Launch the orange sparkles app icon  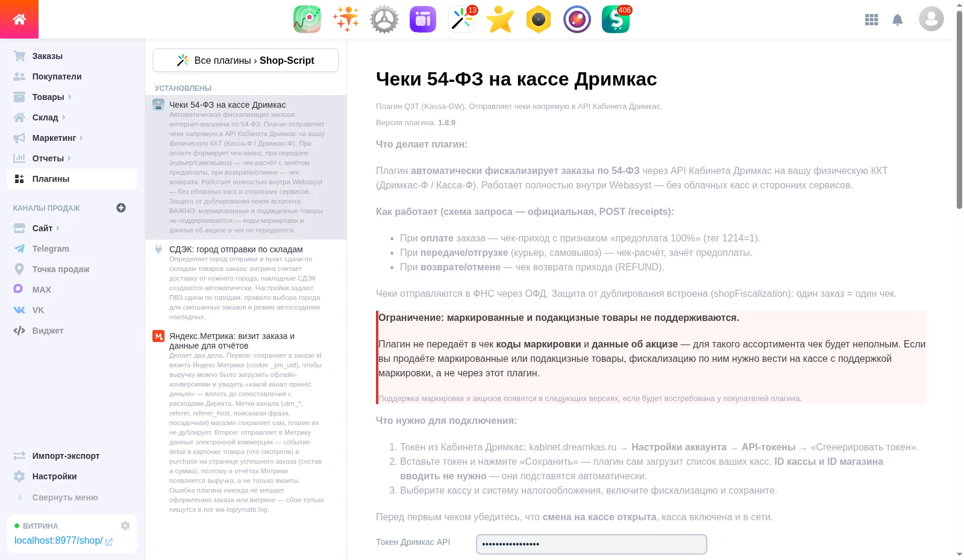tap(346, 19)
